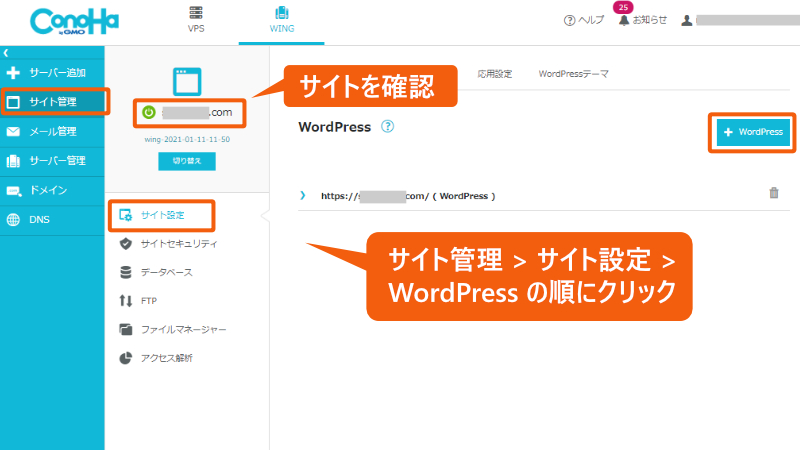Viewport: 800px width, 450px height.
Task: Open お知らせ notifications bell
Action: 643,20
